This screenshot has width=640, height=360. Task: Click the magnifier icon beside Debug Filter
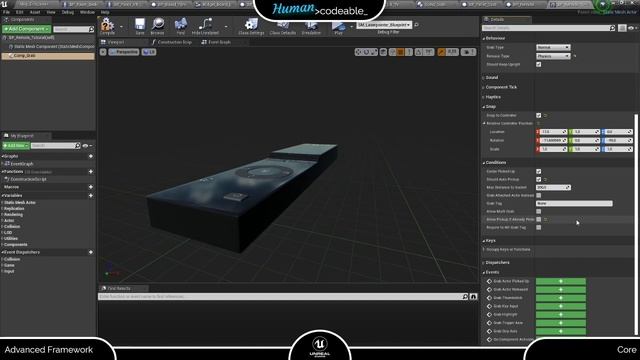416,25
